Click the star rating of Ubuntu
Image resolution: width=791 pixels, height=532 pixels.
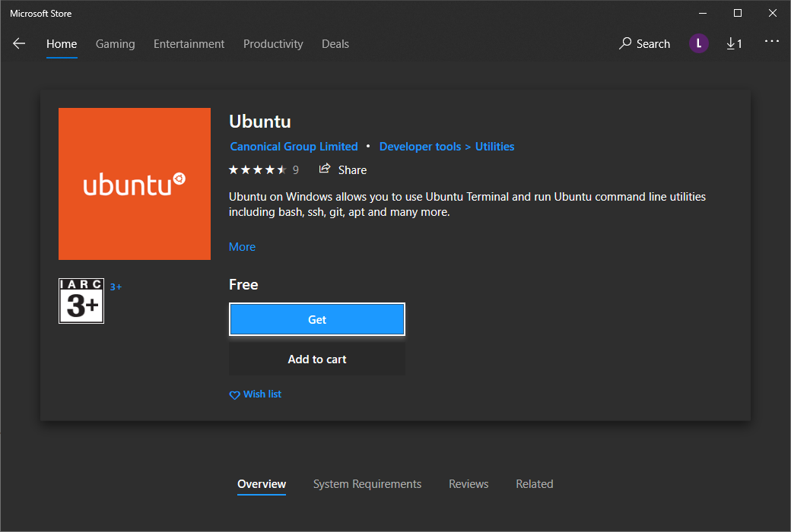pos(258,170)
